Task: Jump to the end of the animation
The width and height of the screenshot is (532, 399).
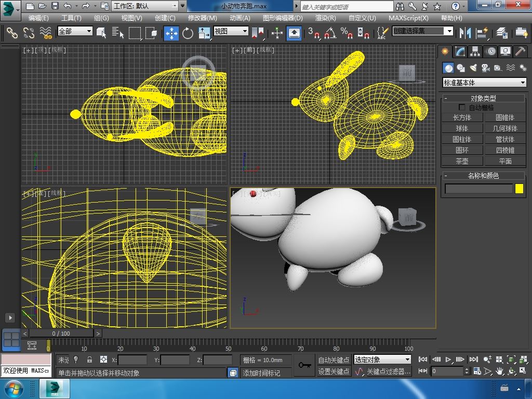Action: pos(474,360)
